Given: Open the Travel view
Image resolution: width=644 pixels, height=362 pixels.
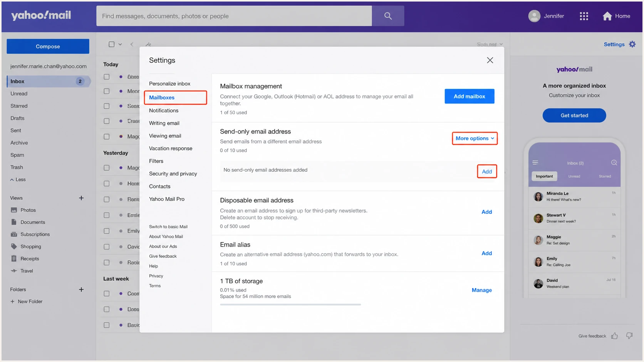Looking at the screenshot, I should coord(26,271).
